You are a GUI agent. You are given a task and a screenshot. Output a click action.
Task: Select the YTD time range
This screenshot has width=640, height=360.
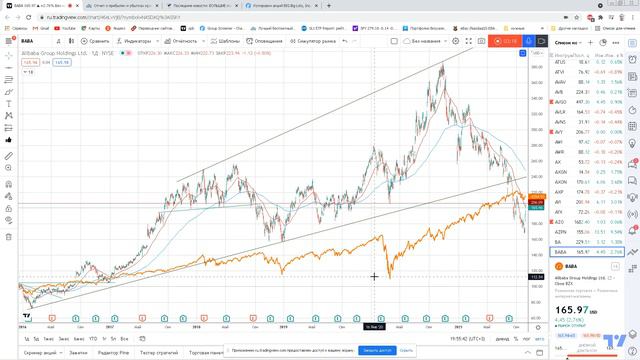click(x=93, y=339)
